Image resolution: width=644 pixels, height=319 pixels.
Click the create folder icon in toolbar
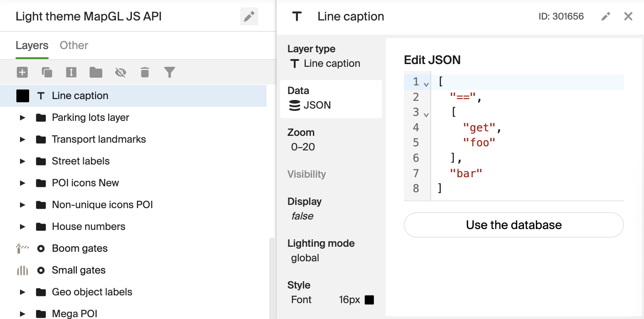(x=96, y=72)
